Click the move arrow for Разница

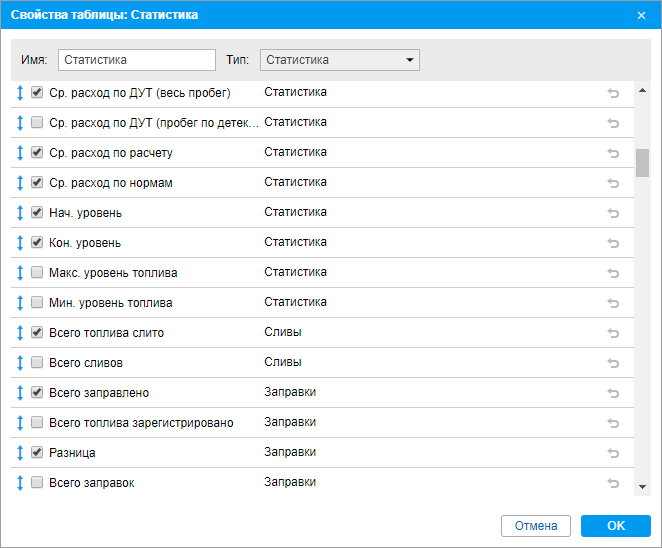tap(20, 453)
